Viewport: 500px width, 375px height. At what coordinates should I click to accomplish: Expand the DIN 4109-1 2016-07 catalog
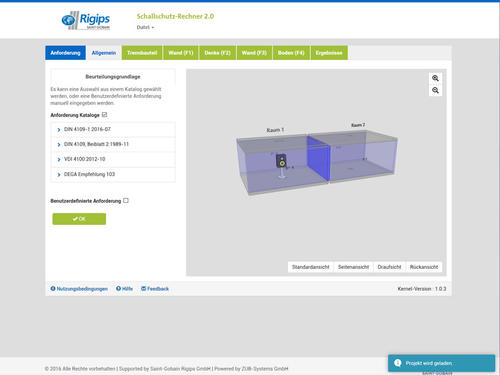pyautogui.click(x=113, y=129)
